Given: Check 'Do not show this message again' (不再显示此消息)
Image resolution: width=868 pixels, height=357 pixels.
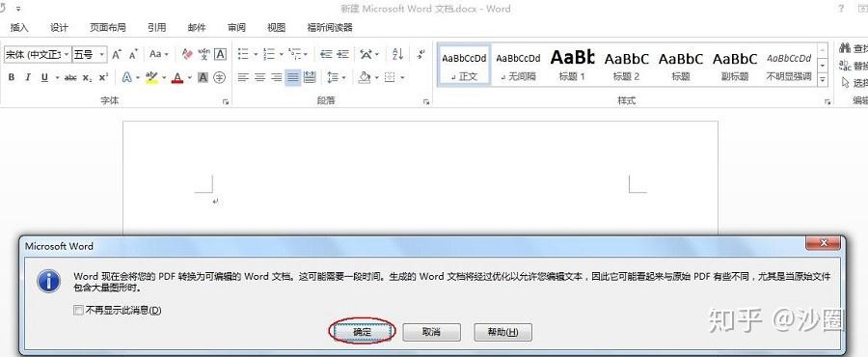Looking at the screenshot, I should tap(78, 311).
